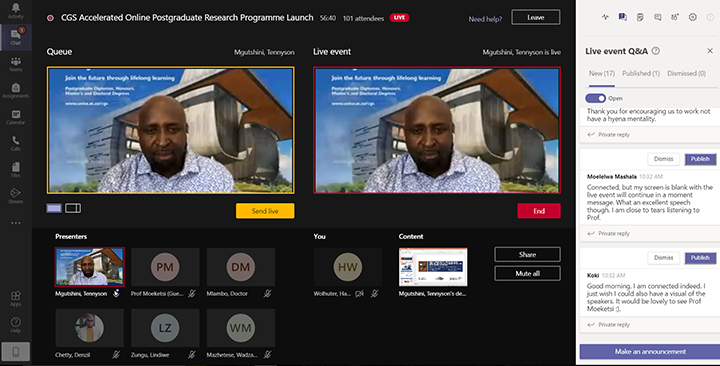The image size is (720, 366).
Task: Open the Q&A panel icon in the toolbar
Action: point(622,17)
